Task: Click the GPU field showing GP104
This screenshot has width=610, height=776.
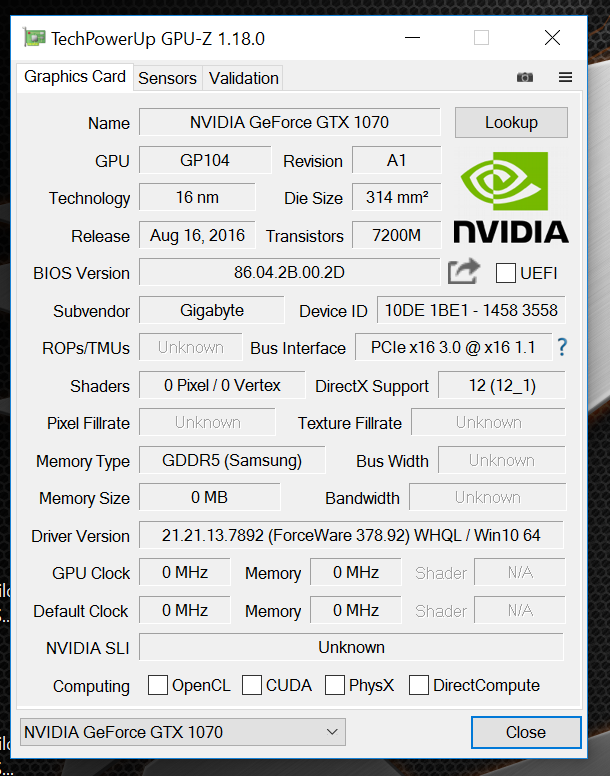Action: (x=205, y=160)
